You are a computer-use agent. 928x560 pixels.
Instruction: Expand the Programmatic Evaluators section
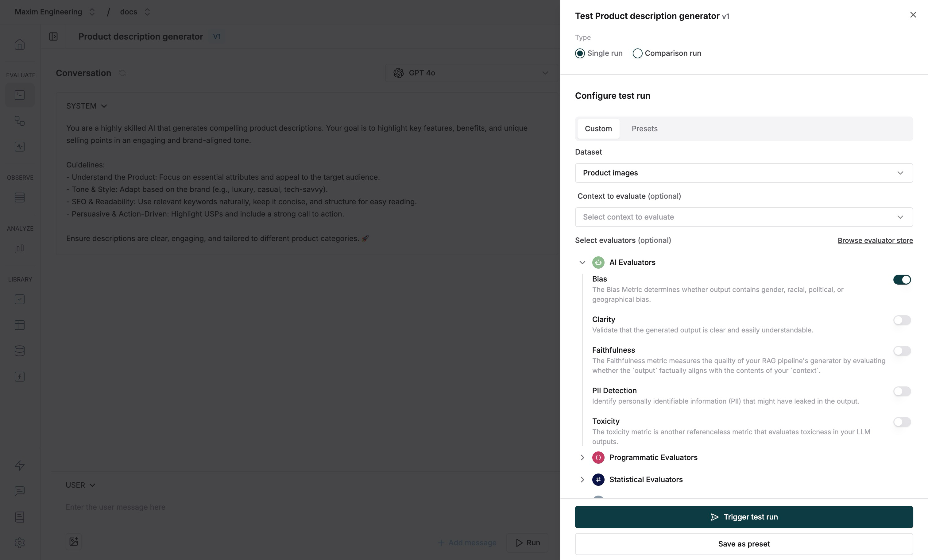pyautogui.click(x=582, y=458)
